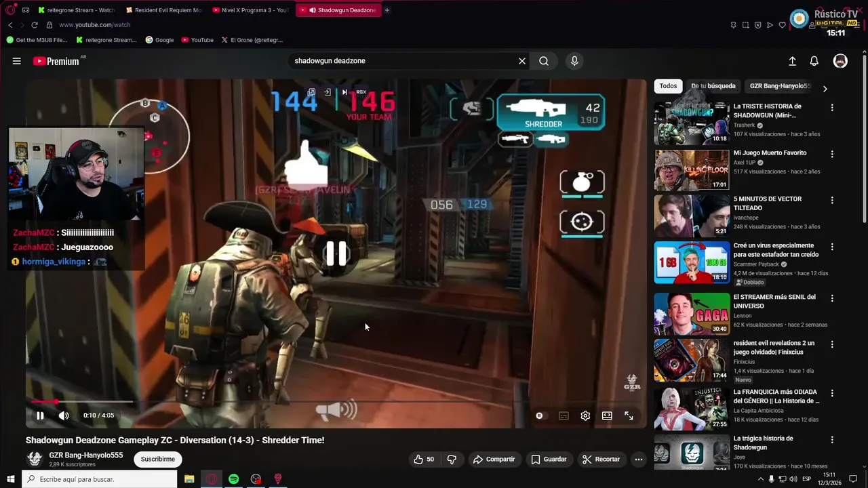Viewport: 868px width, 488px height.
Task: Open GZR Bang-Hanyolo555 channel name
Action: click(x=86, y=455)
